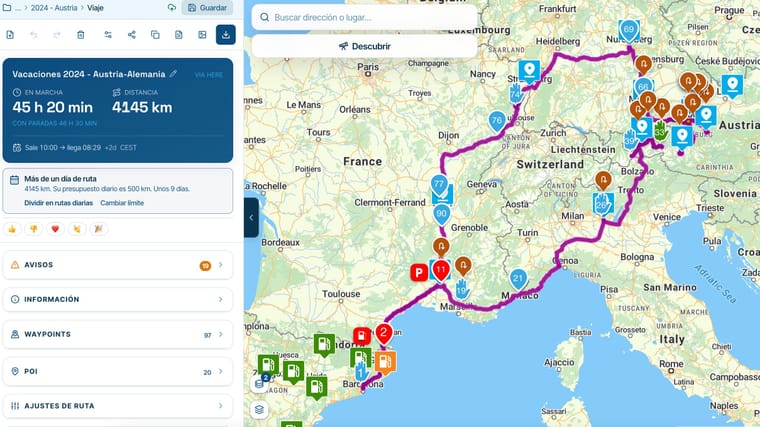Click the image export toolbar icon
The width and height of the screenshot is (760, 427).
[202, 34]
